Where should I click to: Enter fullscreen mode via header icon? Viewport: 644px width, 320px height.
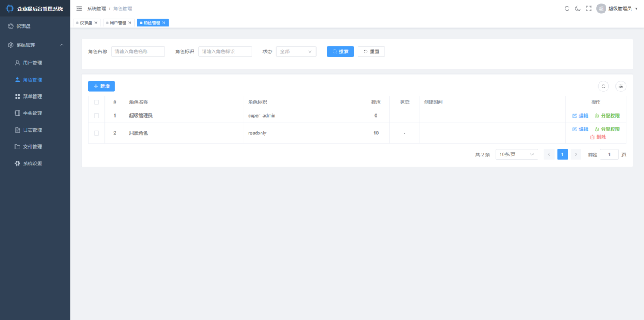589,8
